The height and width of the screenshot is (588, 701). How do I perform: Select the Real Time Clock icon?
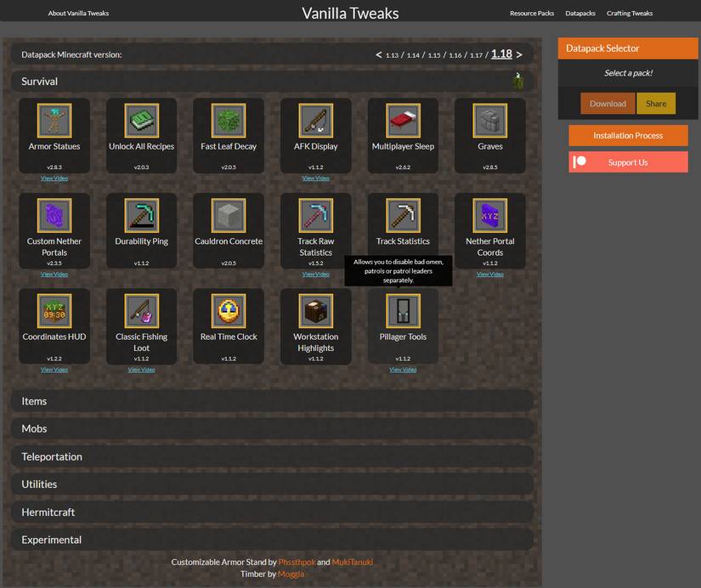coord(228,310)
